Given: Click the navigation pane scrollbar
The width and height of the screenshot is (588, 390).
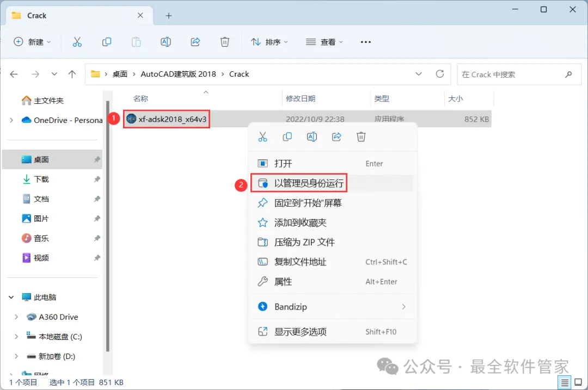Looking at the screenshot, I should click(108, 226).
